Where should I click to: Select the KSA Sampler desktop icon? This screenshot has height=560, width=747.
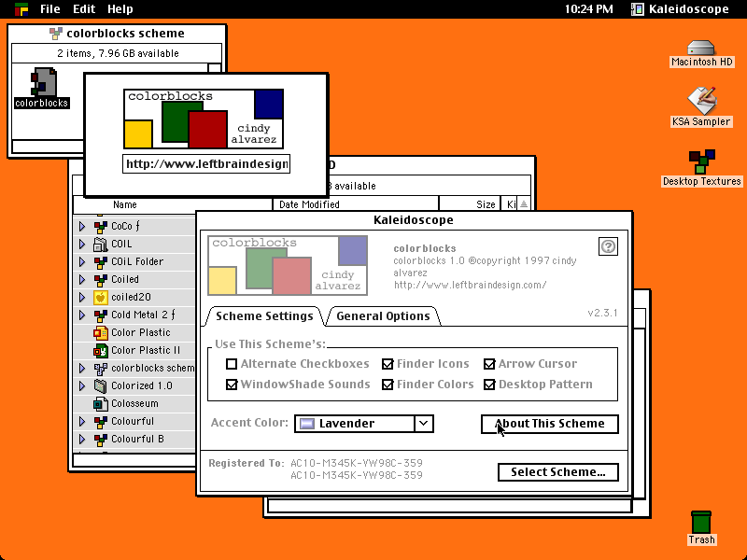click(702, 101)
